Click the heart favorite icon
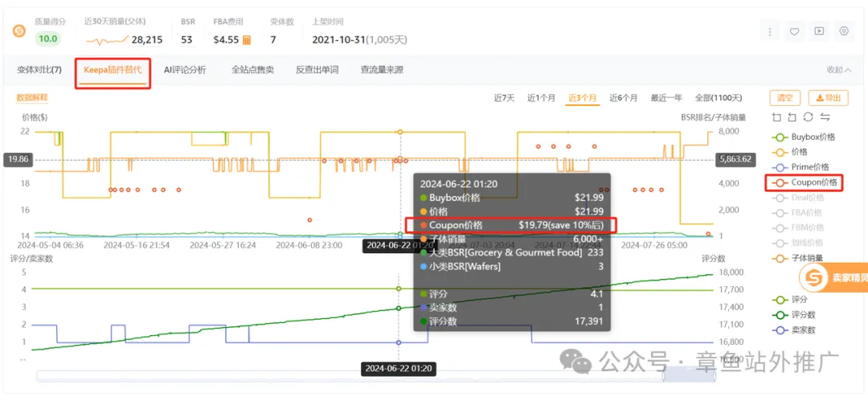 [794, 31]
